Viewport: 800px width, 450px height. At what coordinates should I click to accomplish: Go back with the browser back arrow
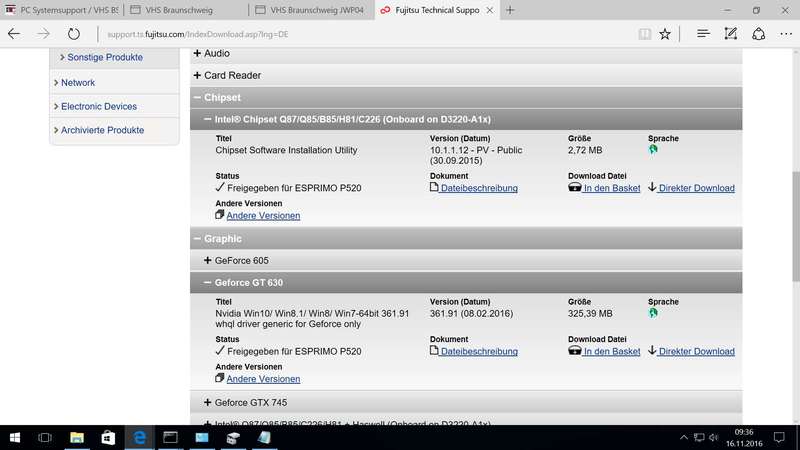14,34
